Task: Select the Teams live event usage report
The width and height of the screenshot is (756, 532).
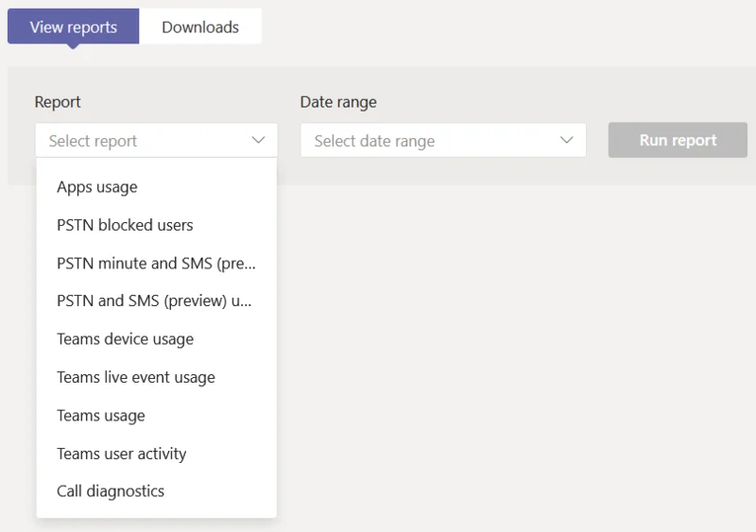Action: tap(156, 377)
